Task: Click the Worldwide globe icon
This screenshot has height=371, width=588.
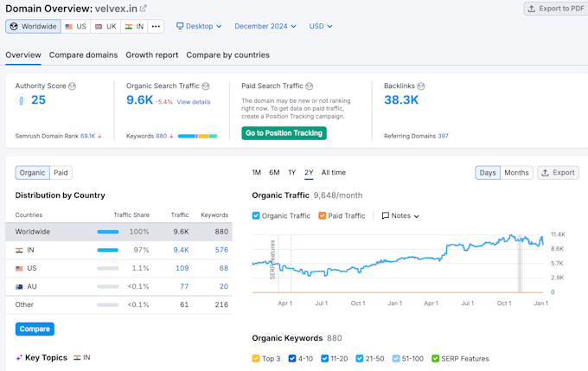Action: tap(14, 26)
